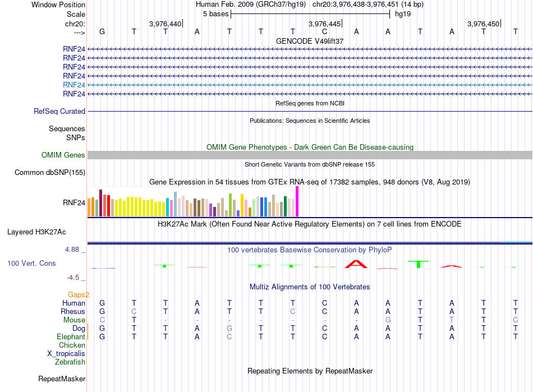Click the RepeatMasker track label

(x=62, y=379)
